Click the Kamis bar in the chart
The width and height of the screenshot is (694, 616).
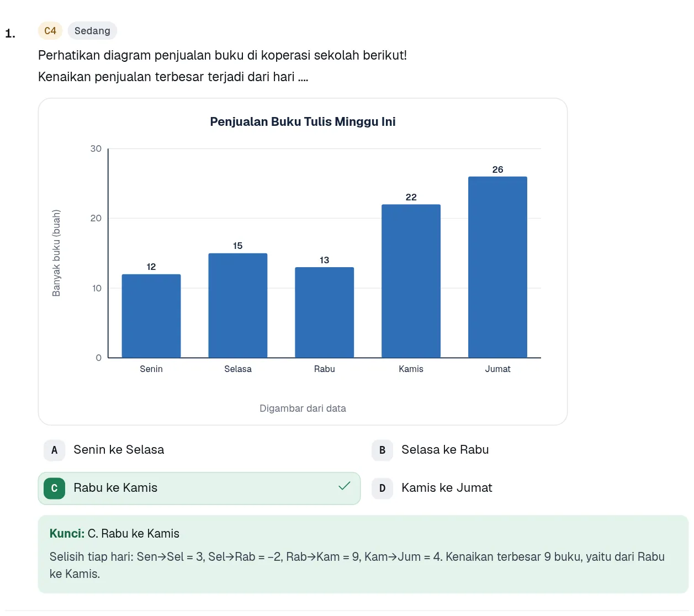[x=411, y=281]
